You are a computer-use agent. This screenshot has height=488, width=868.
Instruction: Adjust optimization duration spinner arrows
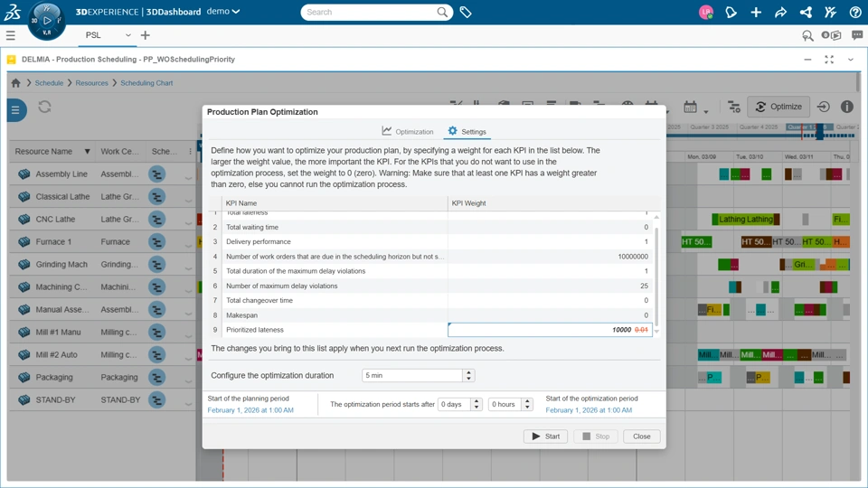469,375
